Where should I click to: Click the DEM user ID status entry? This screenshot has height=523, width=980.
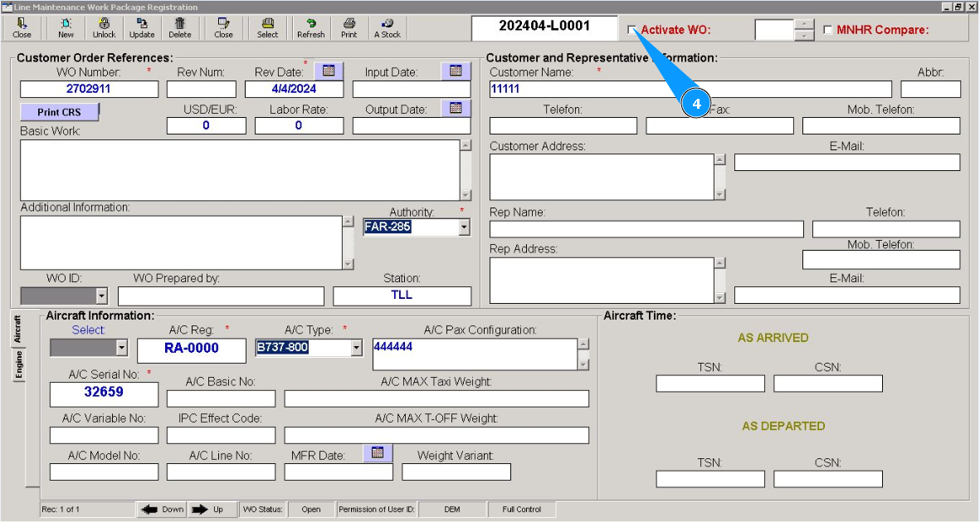[452, 510]
